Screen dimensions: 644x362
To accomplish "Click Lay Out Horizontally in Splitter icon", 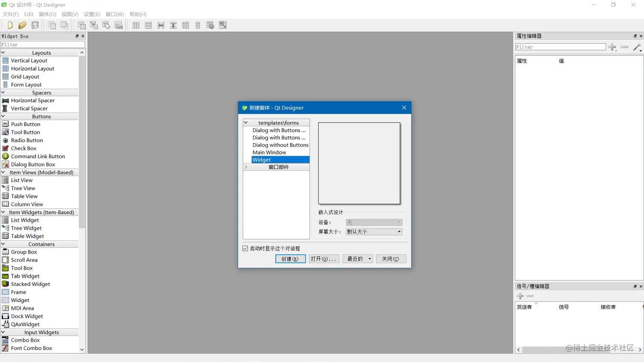I will click(x=161, y=25).
